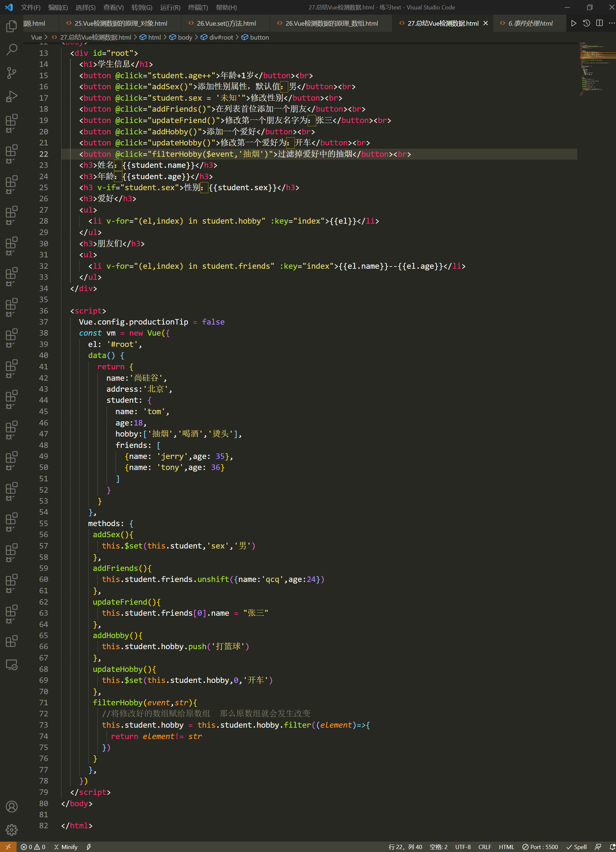The width and height of the screenshot is (616, 852).
Task: Open the Accounts menu in the activity bar
Action: 12,806
